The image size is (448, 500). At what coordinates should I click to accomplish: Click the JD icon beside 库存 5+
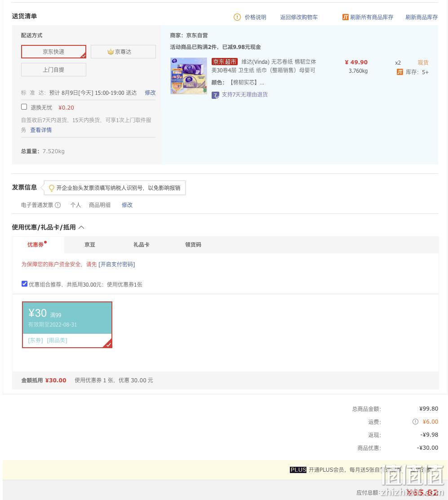coord(399,72)
